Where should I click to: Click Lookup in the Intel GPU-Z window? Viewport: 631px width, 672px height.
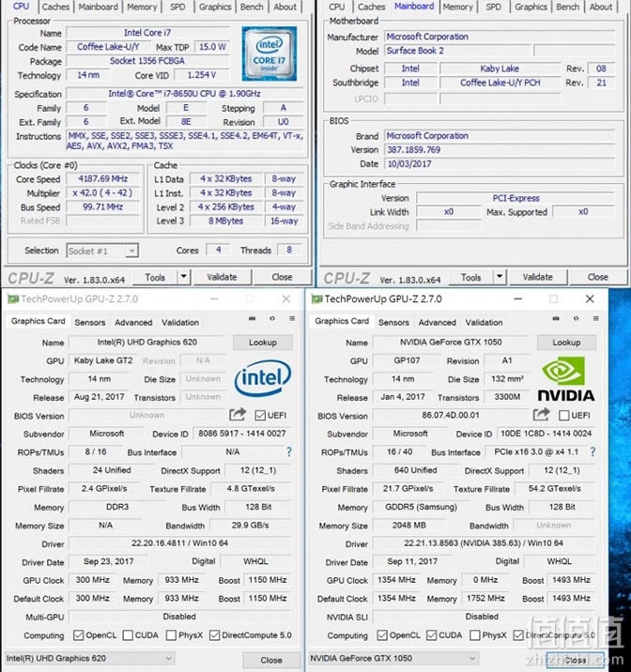pyautogui.click(x=263, y=343)
